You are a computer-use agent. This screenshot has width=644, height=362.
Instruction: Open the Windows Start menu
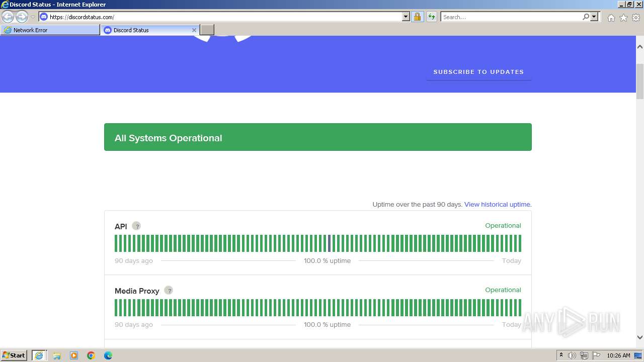(x=14, y=355)
